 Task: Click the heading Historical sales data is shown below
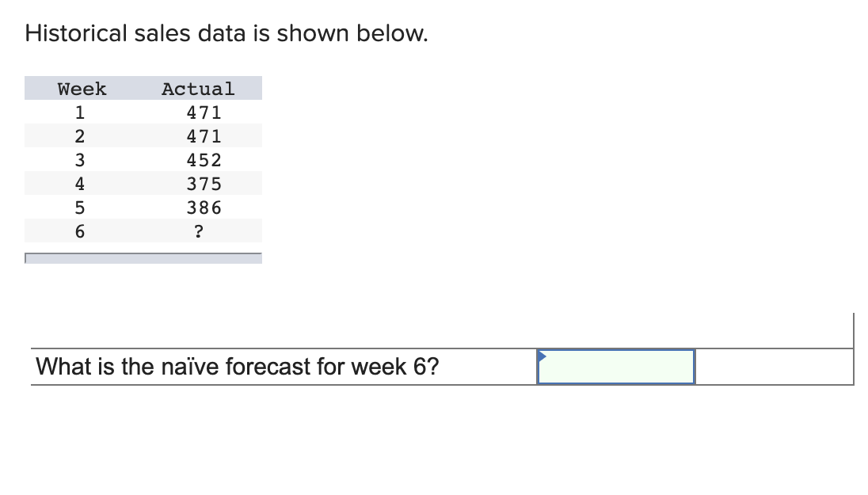pyautogui.click(x=226, y=33)
